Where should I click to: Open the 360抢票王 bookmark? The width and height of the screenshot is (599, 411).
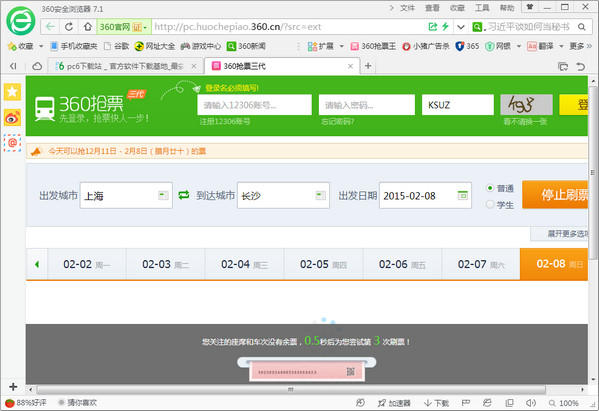373,46
